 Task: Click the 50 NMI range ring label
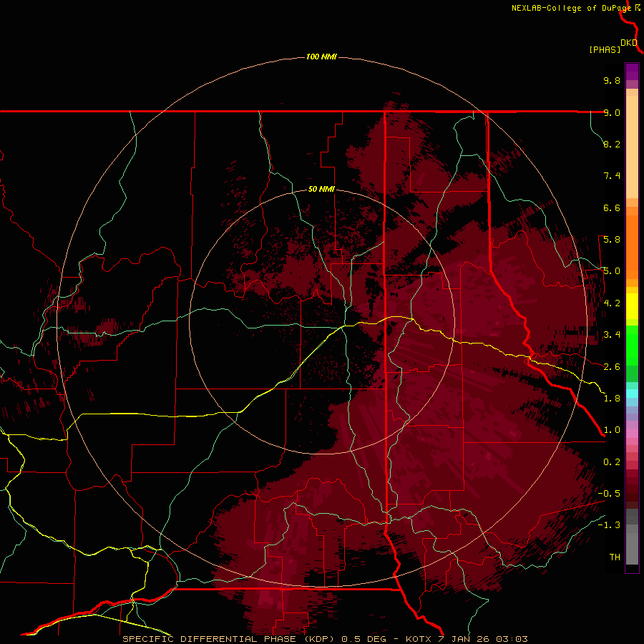pos(321,190)
